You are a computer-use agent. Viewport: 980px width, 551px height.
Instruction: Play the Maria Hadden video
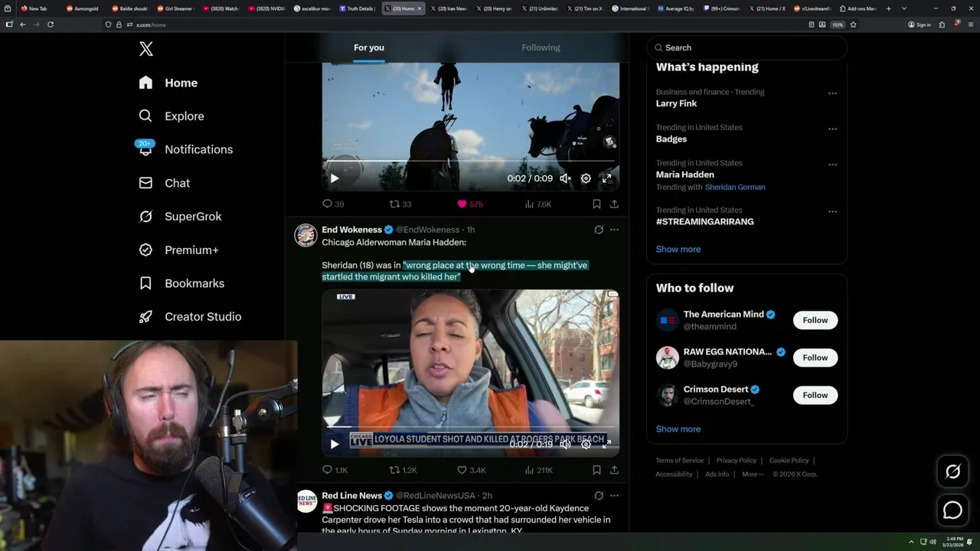[335, 444]
